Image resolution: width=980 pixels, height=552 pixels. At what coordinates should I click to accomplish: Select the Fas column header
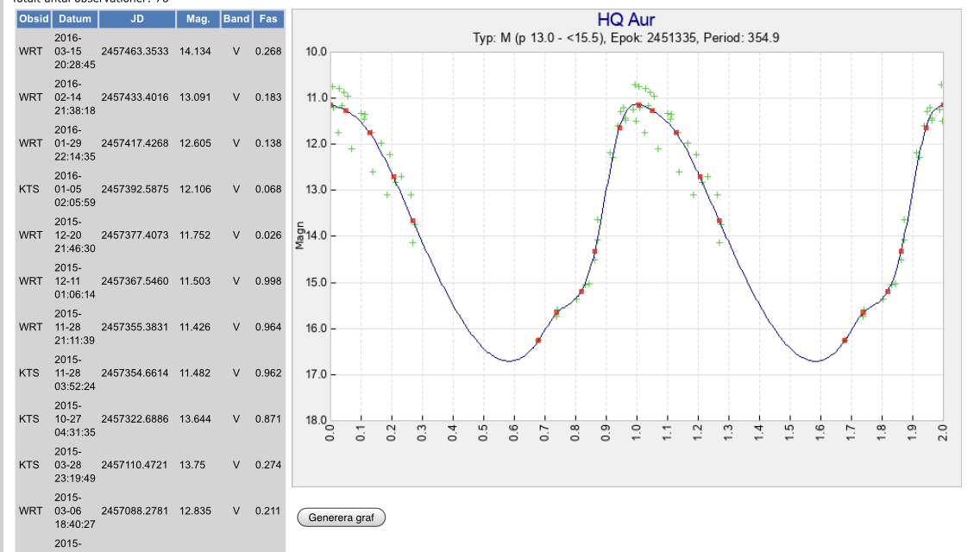268,19
